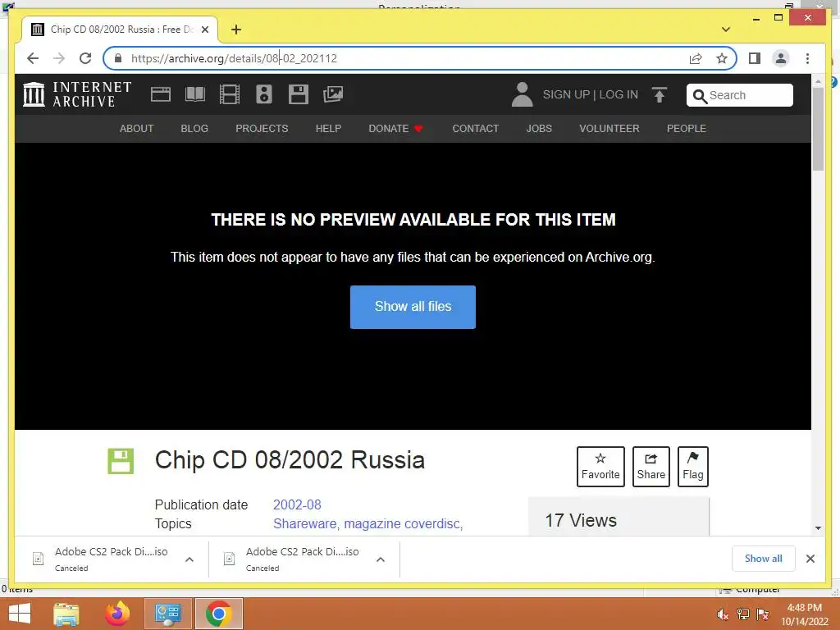Open the Texts book icon
The width and height of the screenshot is (840, 630).
point(195,95)
